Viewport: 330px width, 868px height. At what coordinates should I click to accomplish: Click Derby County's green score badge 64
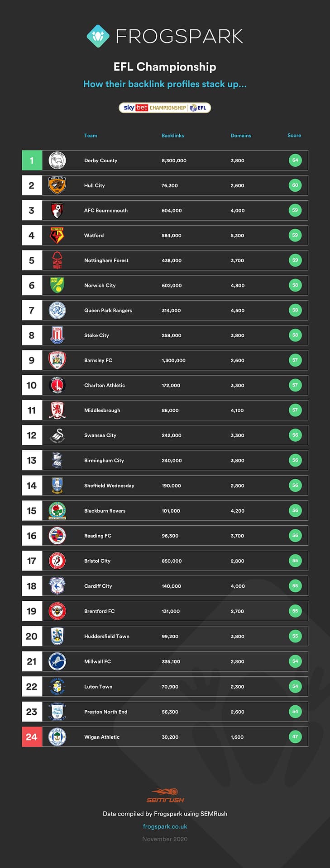(295, 160)
